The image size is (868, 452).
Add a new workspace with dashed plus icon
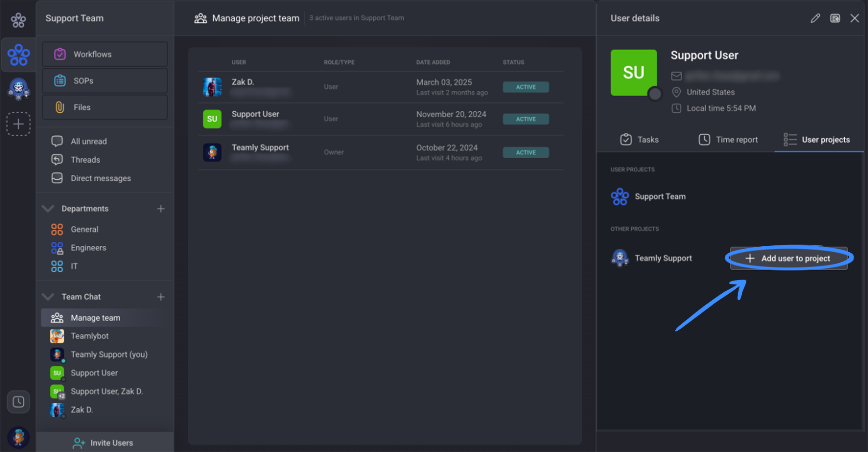click(18, 124)
